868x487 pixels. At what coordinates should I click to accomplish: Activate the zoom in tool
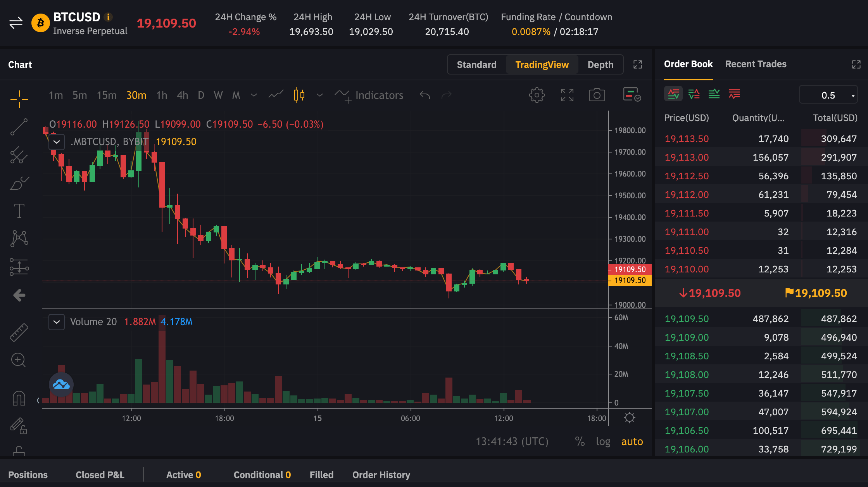(x=18, y=360)
